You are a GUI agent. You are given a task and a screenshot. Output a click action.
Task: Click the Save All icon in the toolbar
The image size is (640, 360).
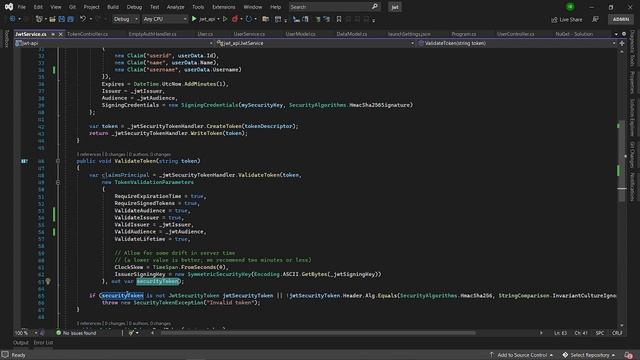tap(71, 19)
